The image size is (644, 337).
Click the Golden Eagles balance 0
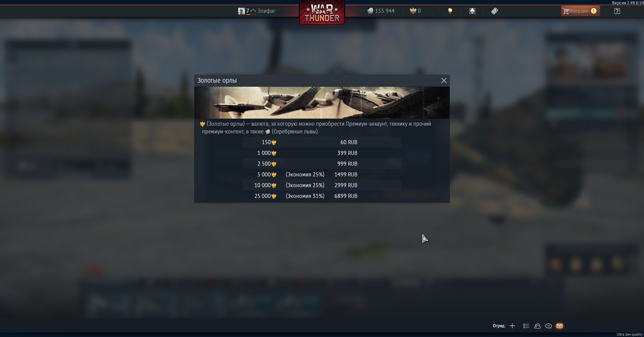415,11
